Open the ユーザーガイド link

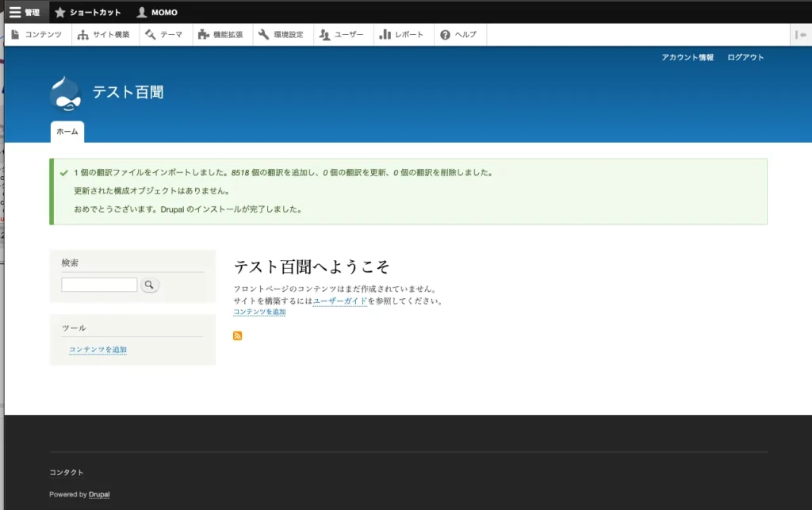point(340,301)
